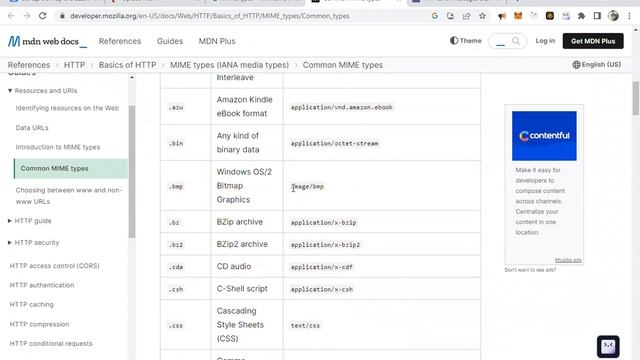Click application/octet-stream text
The height and width of the screenshot is (360, 640).
[x=334, y=143]
